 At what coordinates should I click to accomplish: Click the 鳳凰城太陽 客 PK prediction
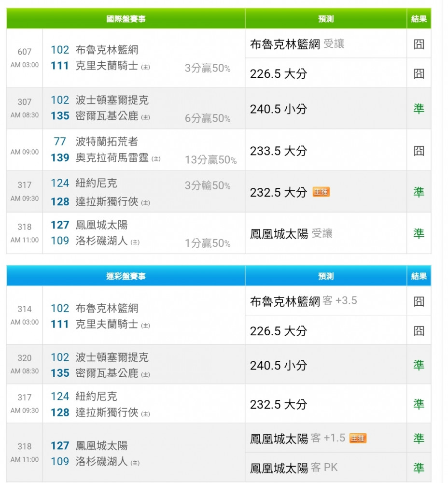click(294, 468)
